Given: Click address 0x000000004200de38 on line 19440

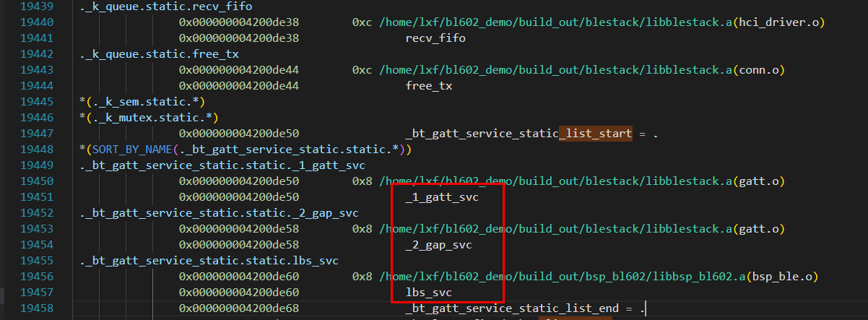Looking at the screenshot, I should (x=239, y=22).
